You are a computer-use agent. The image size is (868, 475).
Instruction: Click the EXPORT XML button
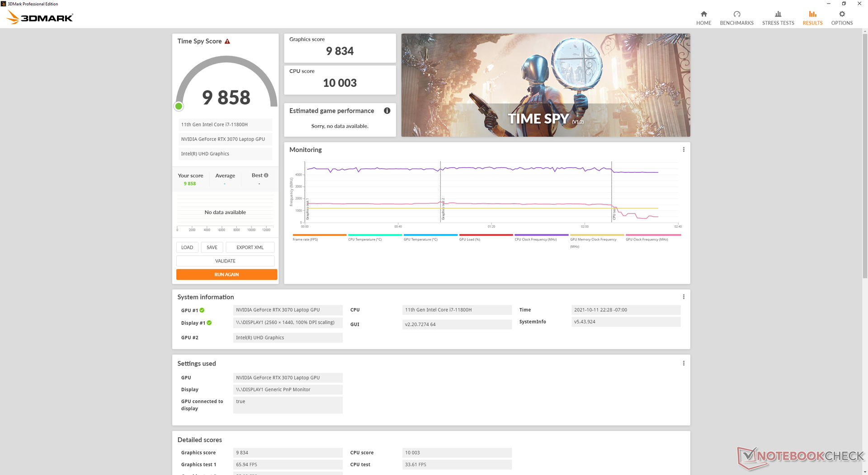250,247
